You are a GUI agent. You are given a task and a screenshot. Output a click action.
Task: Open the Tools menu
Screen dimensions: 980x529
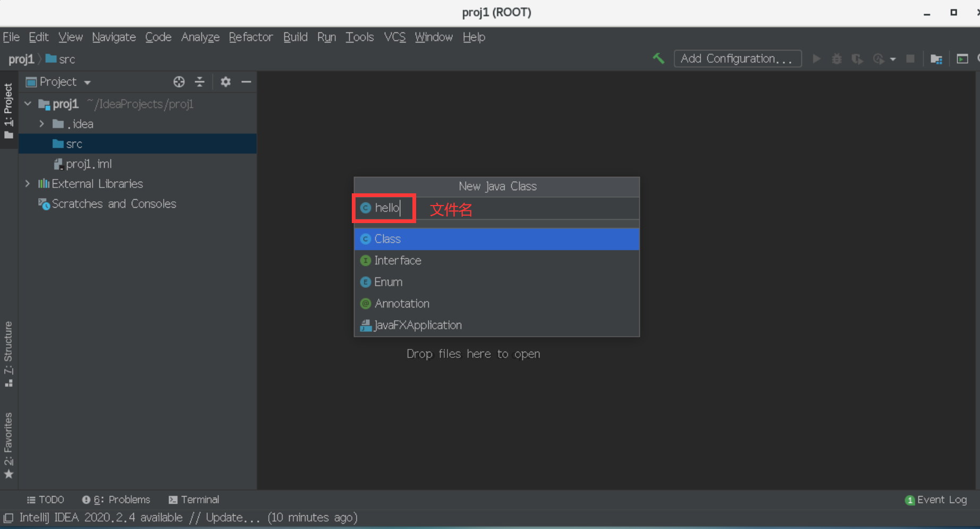360,37
